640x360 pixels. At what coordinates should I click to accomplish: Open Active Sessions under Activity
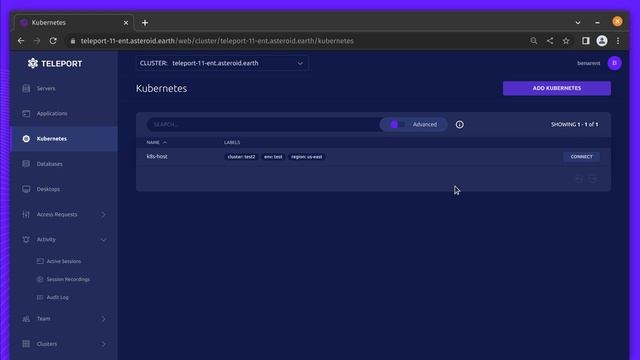pos(64,261)
